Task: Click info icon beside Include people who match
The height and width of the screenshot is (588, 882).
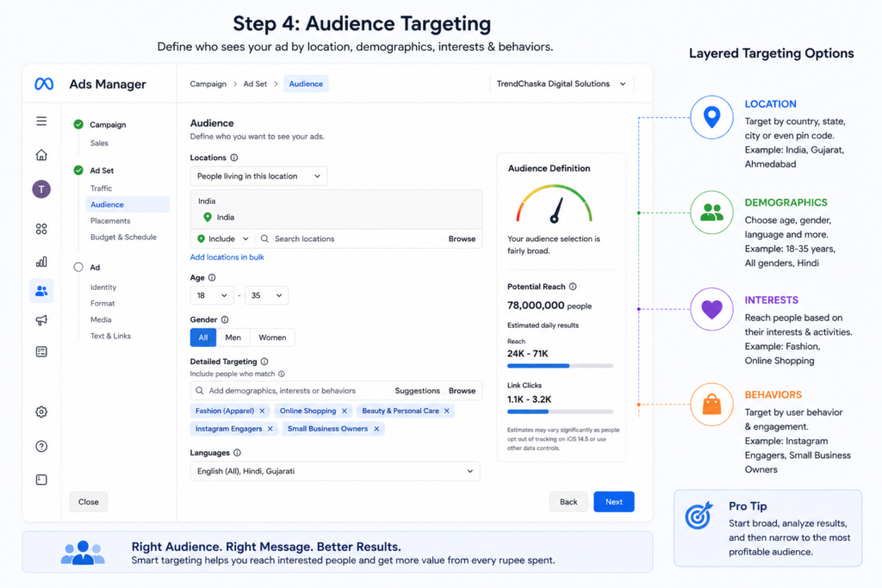Action: point(282,374)
